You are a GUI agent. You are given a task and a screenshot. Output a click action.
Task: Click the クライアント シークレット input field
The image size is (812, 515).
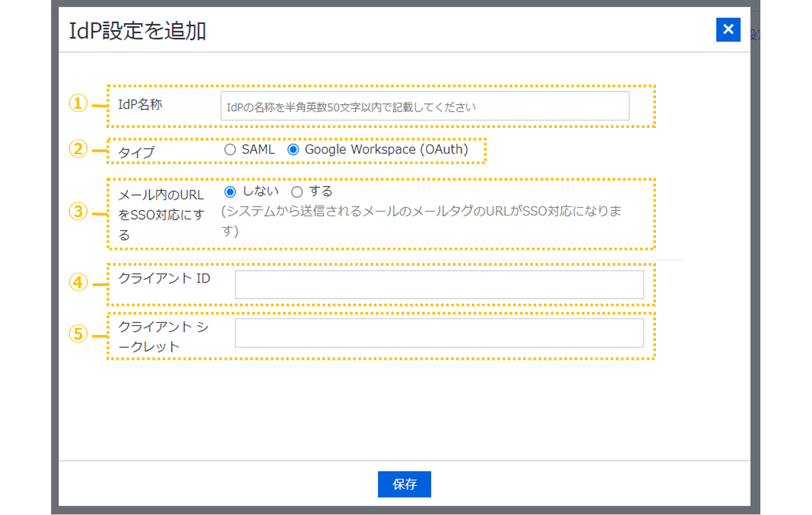click(439, 333)
